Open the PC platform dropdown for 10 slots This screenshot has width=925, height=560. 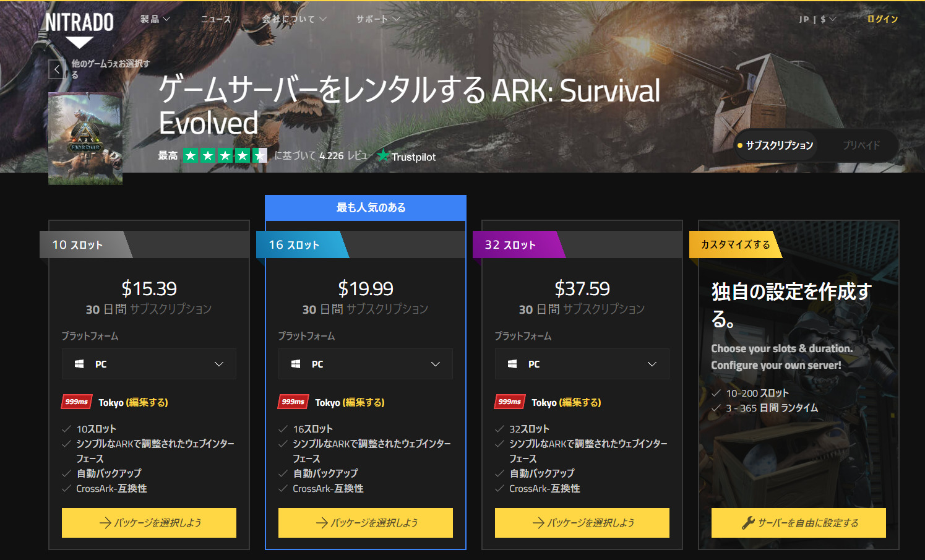(x=148, y=364)
